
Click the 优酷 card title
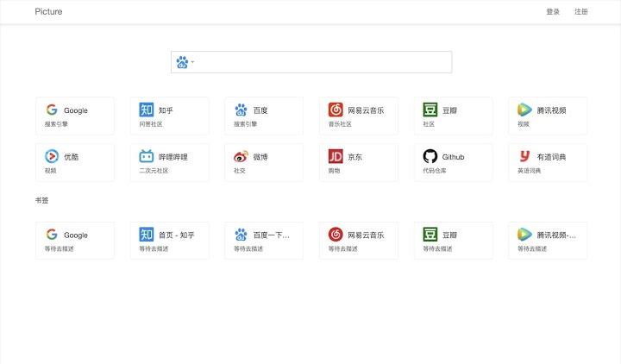pos(72,157)
